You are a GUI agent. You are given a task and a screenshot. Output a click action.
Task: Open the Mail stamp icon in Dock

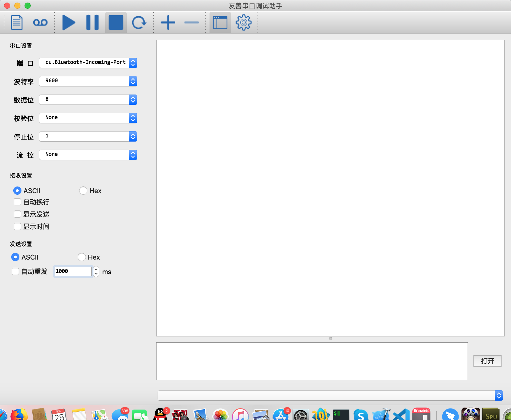(200, 414)
